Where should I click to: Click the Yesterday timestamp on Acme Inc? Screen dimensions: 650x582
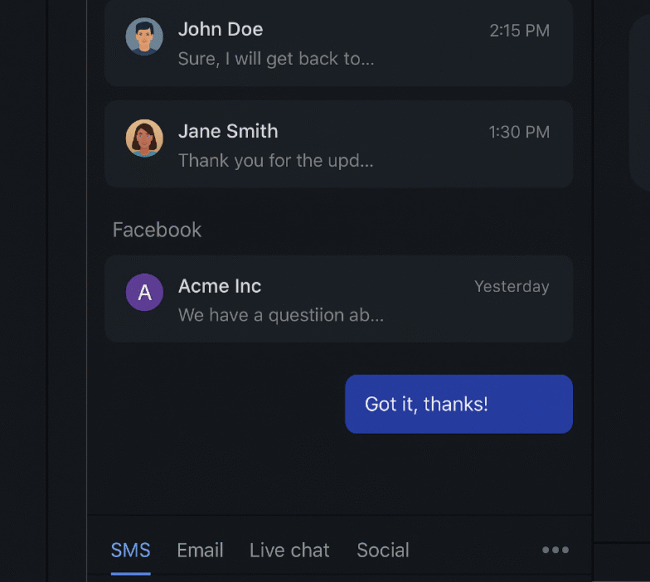pyautogui.click(x=512, y=286)
